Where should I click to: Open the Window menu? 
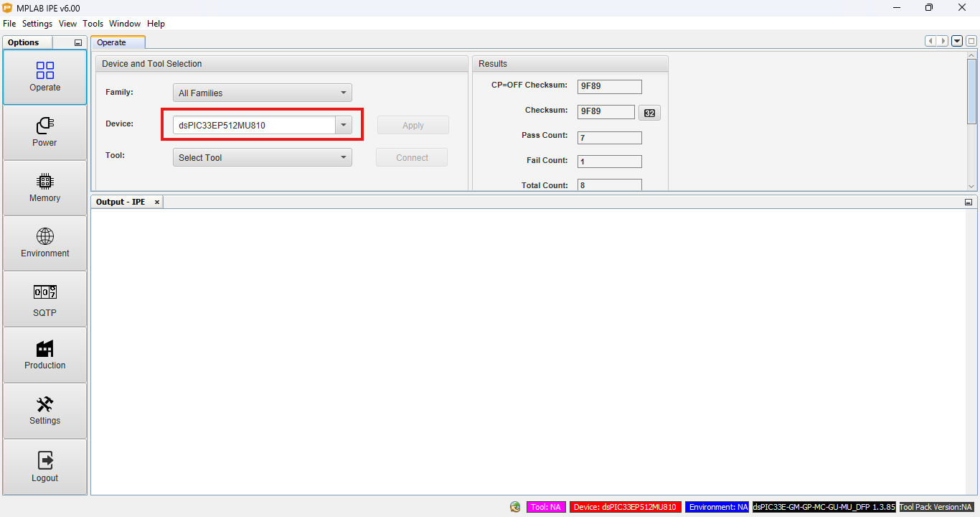pos(125,24)
